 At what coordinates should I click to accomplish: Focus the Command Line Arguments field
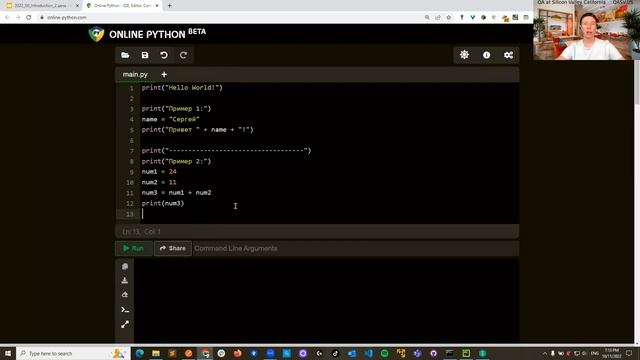[356, 248]
